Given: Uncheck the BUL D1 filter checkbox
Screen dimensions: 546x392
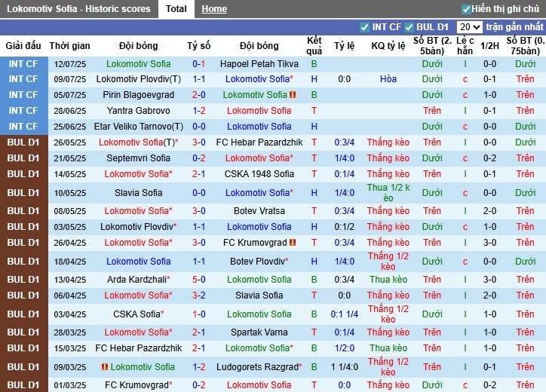Looking at the screenshot, I should click(x=409, y=27).
